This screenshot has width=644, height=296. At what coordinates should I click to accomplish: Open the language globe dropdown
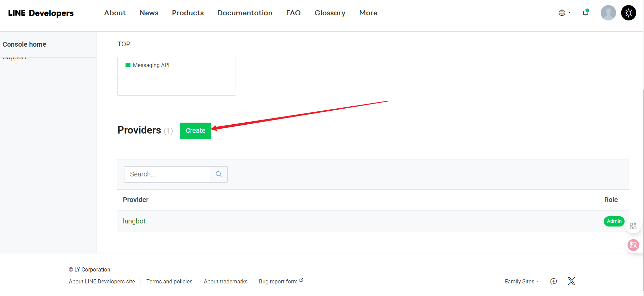(x=564, y=13)
